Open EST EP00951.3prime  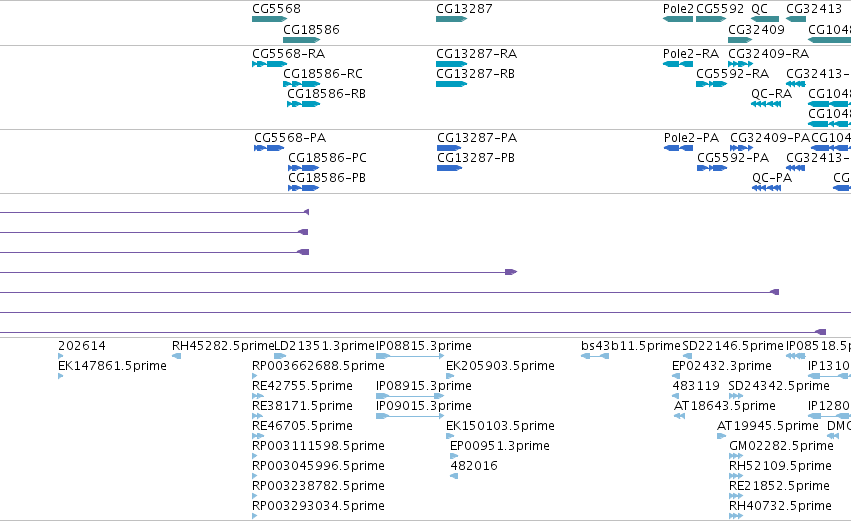click(500, 446)
